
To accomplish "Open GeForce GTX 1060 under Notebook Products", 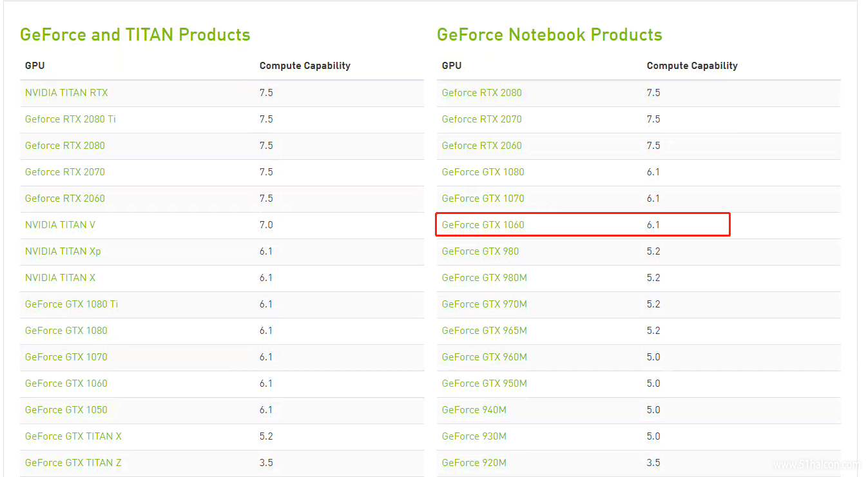I will tap(483, 225).
